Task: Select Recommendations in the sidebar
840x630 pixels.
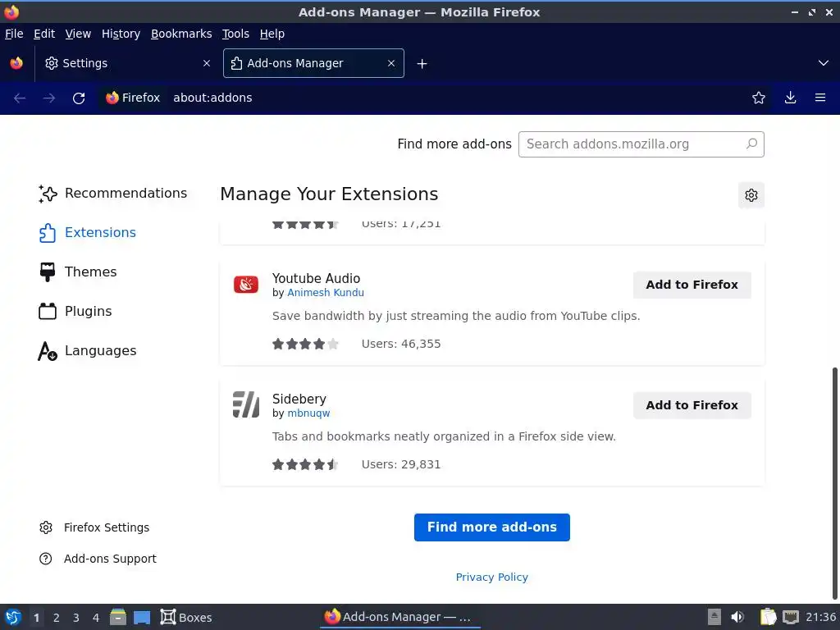Action: click(x=113, y=194)
